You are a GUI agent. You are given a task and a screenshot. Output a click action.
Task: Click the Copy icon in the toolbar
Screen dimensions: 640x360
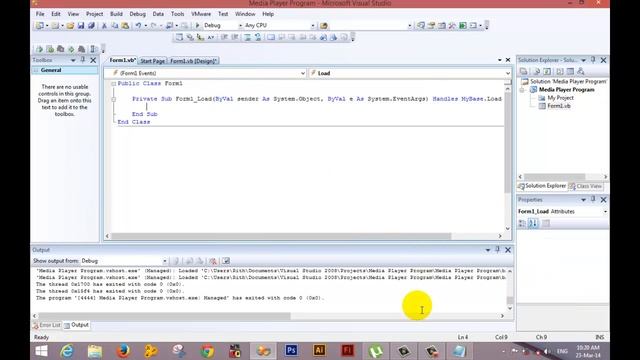click(115, 26)
